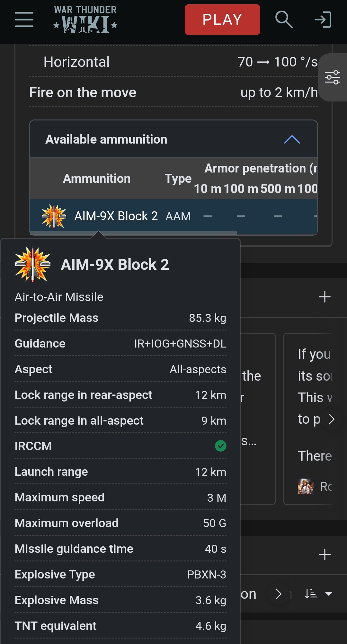Click the Ammunition column header

(97, 179)
